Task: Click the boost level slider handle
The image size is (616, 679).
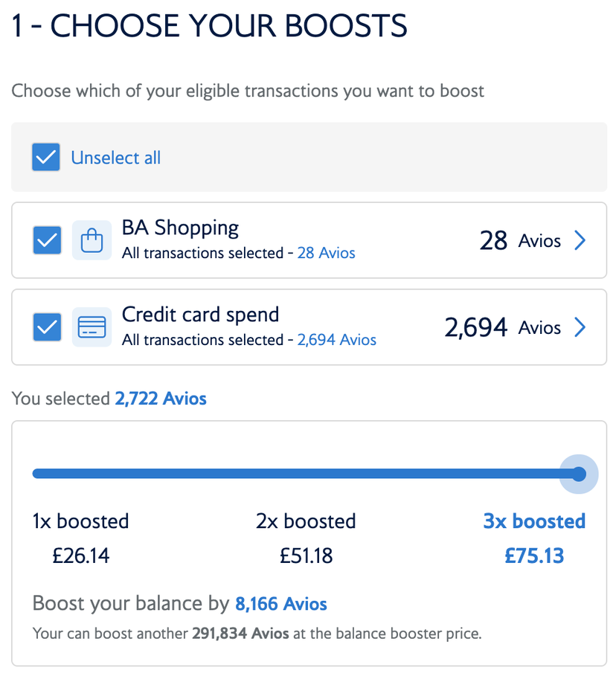Action: click(x=578, y=474)
